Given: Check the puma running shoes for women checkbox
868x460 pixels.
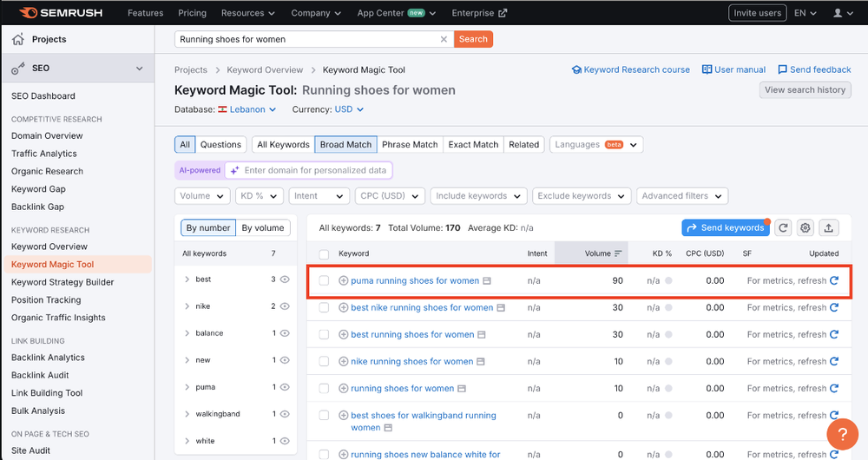Looking at the screenshot, I should point(324,280).
